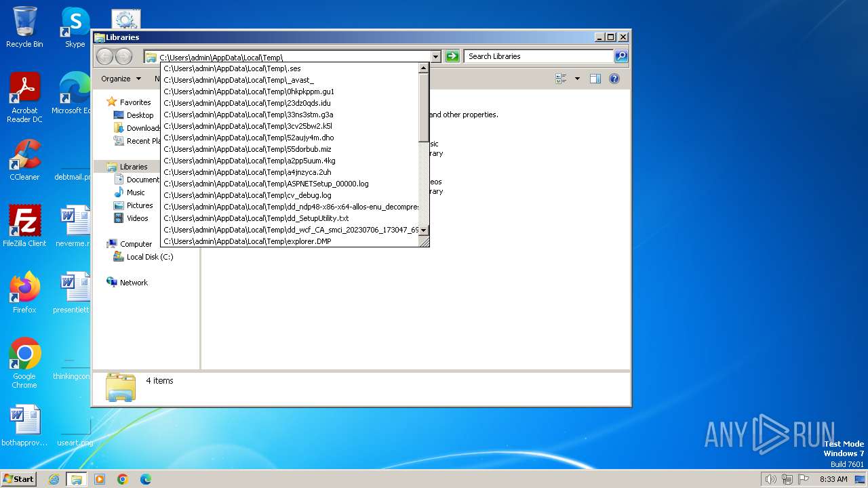Launch Firefox from the desktop
Image resolution: width=868 pixels, height=488 pixels.
[24, 293]
